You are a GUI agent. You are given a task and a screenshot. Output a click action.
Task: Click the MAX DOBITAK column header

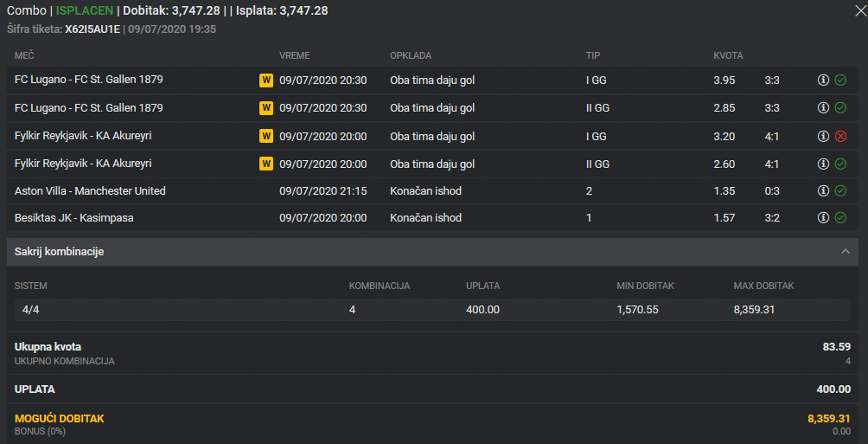pyautogui.click(x=763, y=286)
